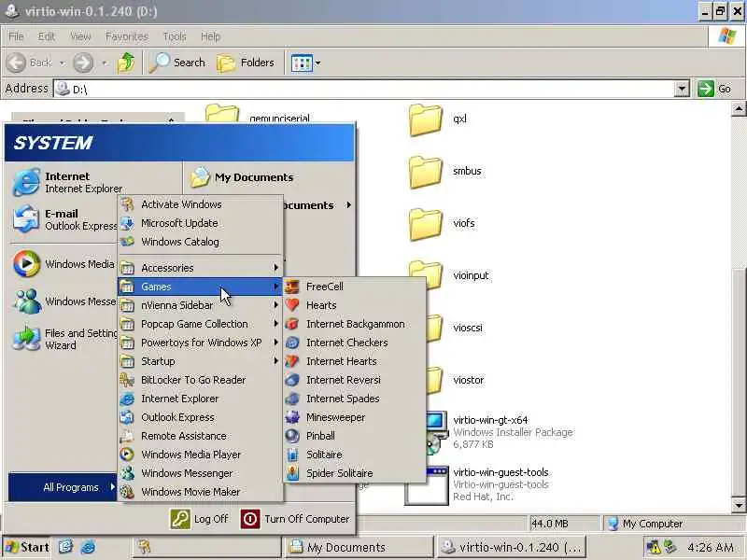Click the Up folder toolbar icon

click(126, 63)
